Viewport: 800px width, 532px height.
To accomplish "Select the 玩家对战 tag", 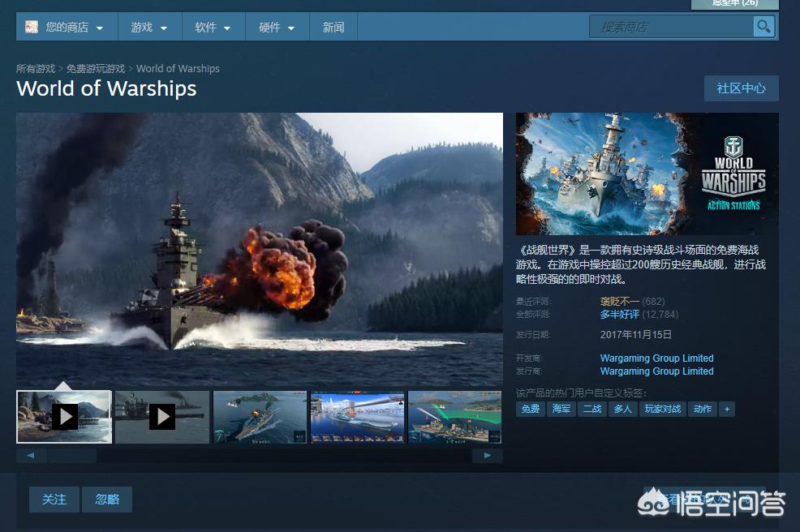I will click(663, 409).
